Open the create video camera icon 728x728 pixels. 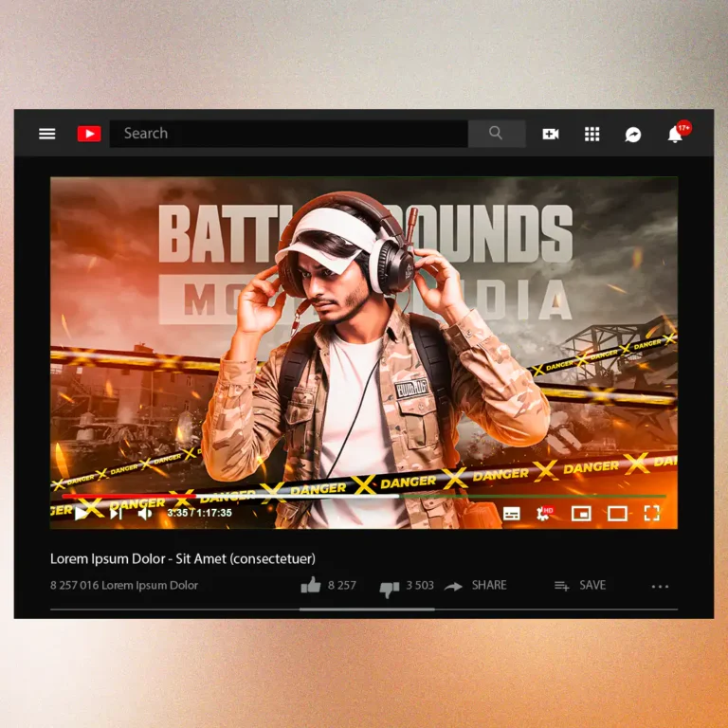click(550, 135)
